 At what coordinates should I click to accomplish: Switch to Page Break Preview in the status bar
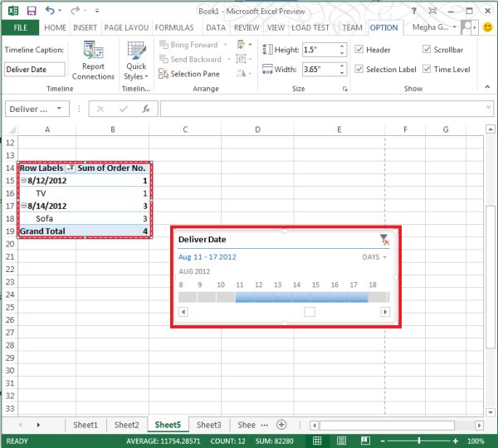coord(365,441)
